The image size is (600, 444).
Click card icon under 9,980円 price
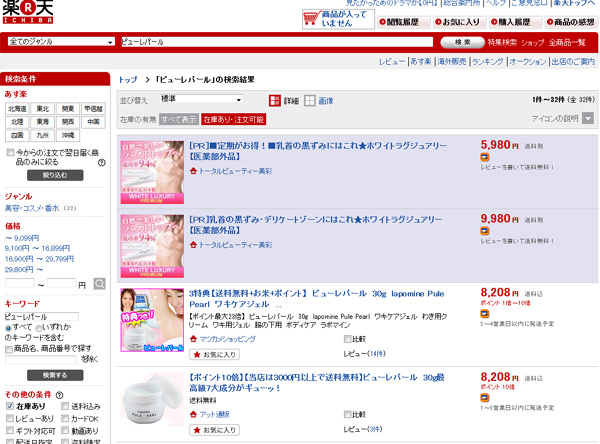(485, 231)
